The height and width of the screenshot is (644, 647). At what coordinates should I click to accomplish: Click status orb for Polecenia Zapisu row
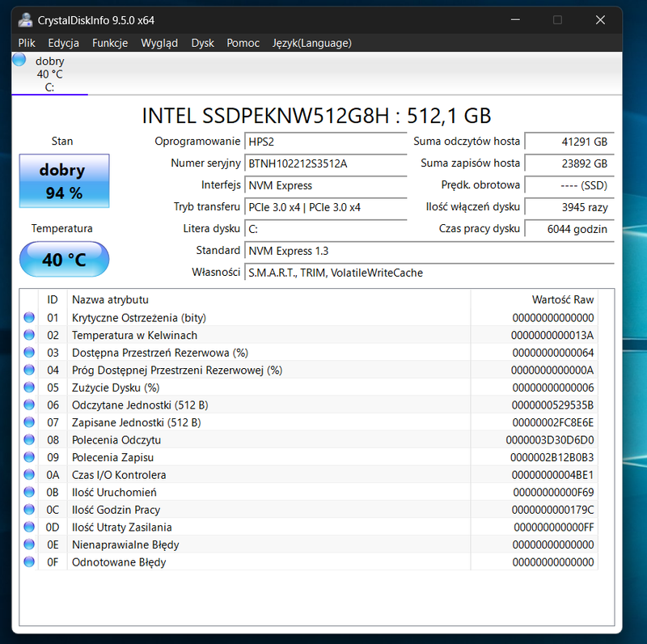point(29,457)
